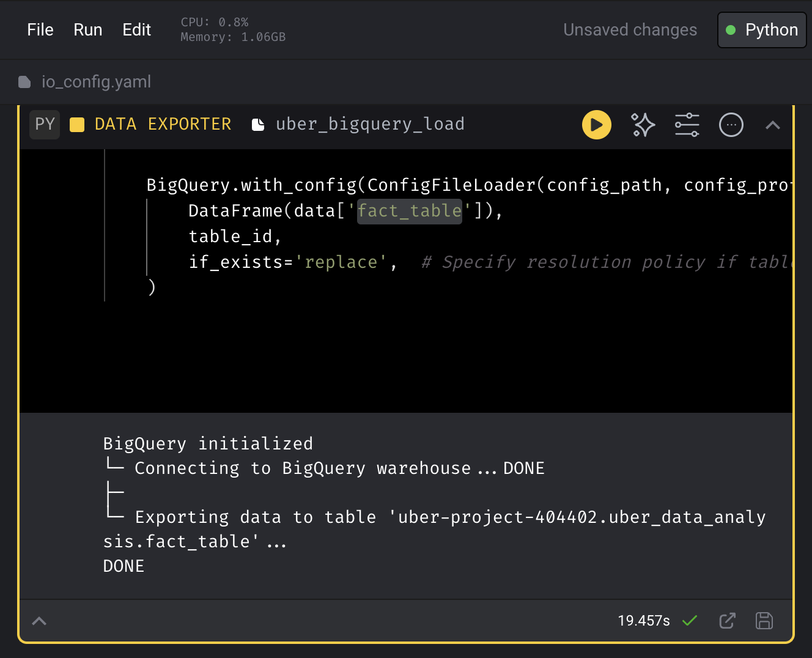Click the AI sparkle assistant icon
The height and width of the screenshot is (658, 812).
[x=643, y=125]
